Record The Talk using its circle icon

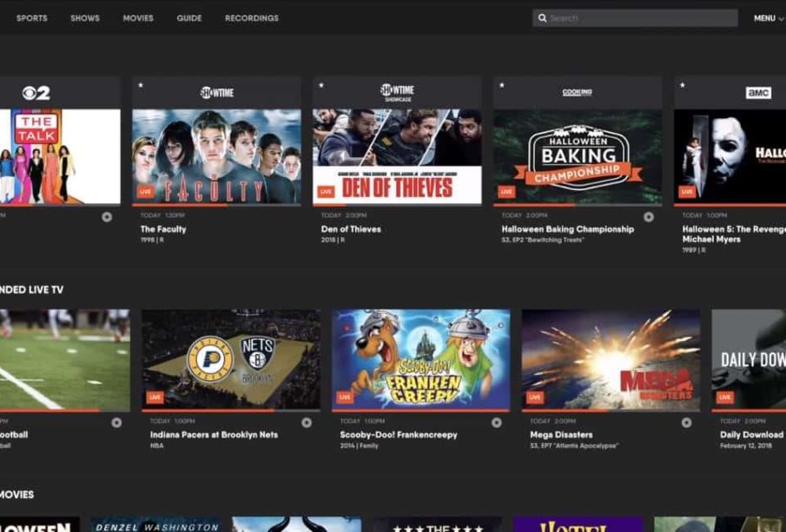tap(107, 217)
